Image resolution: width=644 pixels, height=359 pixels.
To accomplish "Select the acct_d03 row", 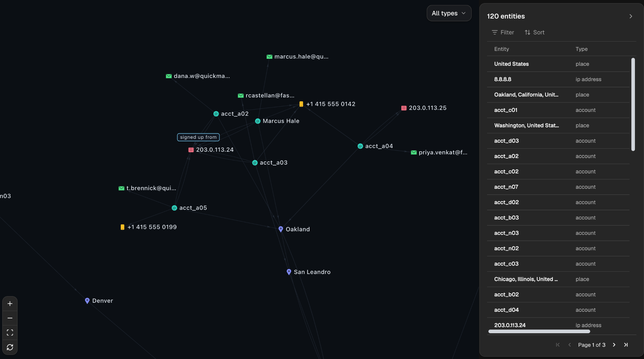I will tap(558, 141).
